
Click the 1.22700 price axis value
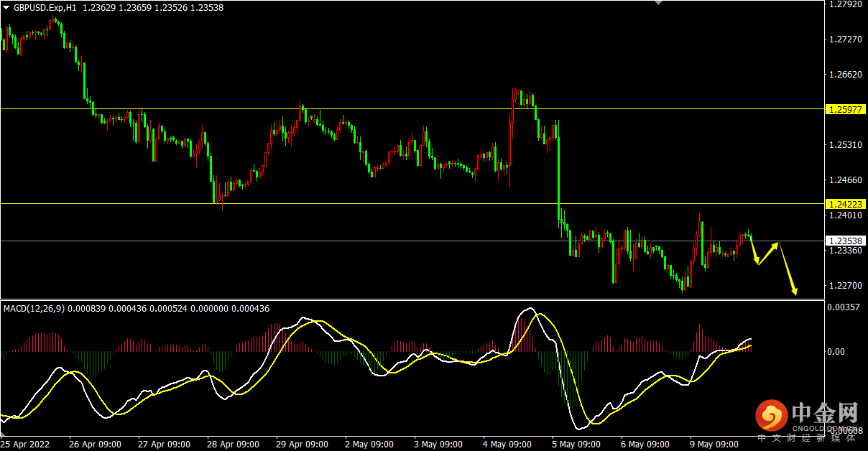click(x=844, y=286)
